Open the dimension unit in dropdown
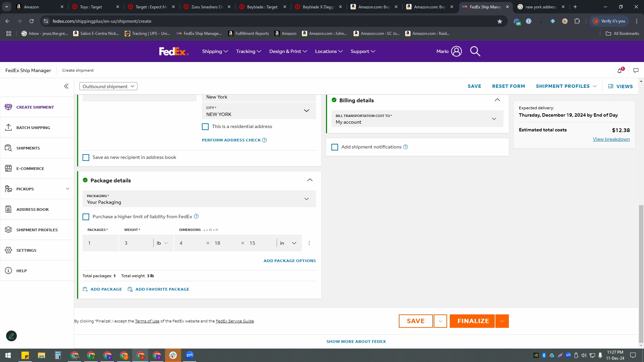Screen dimensions: 644x362 click(x=288, y=243)
